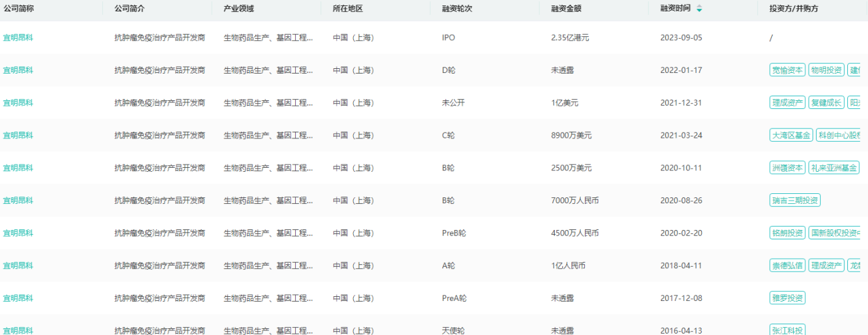Image resolution: width=868 pixels, height=335 pixels.
Task: Click the 所在地区 column header
Action: click(348, 9)
